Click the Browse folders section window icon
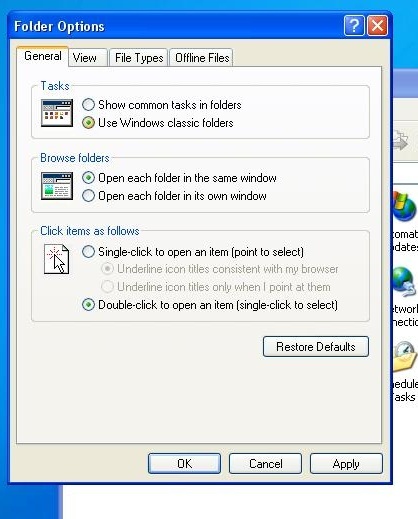418x519 pixels. [x=57, y=186]
